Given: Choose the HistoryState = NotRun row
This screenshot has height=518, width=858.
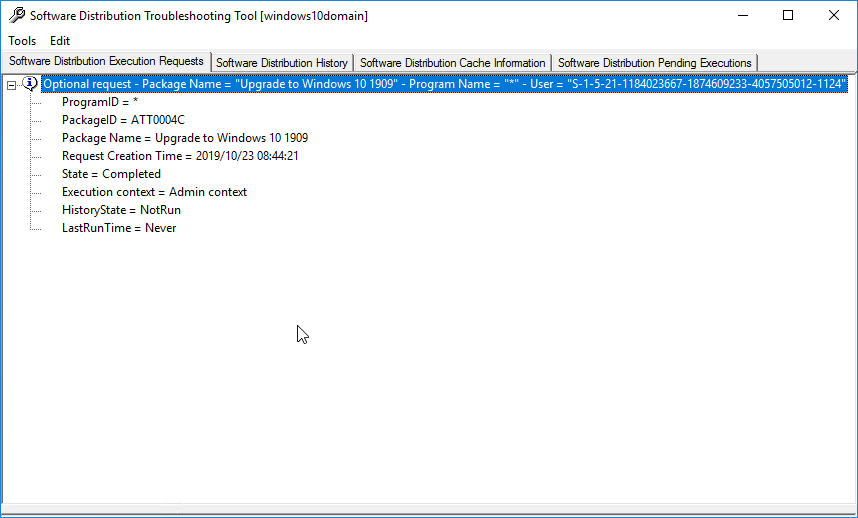Looking at the screenshot, I should [x=121, y=210].
